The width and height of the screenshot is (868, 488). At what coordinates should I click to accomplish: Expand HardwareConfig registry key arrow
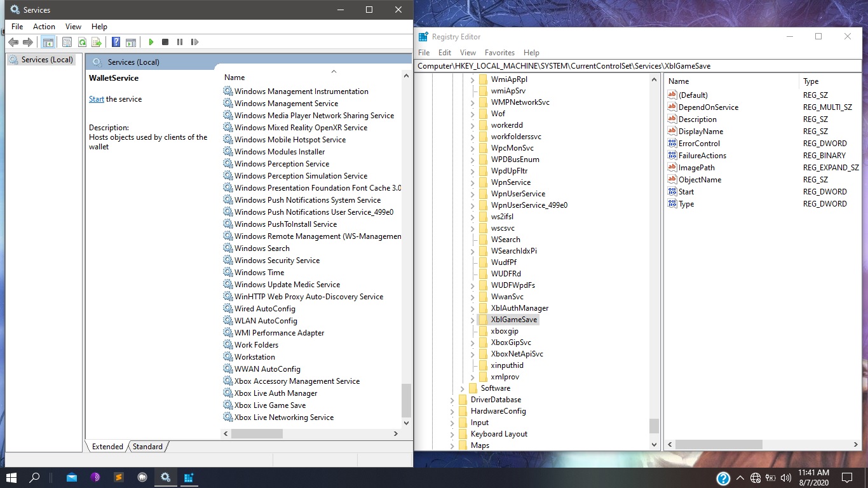[452, 411]
